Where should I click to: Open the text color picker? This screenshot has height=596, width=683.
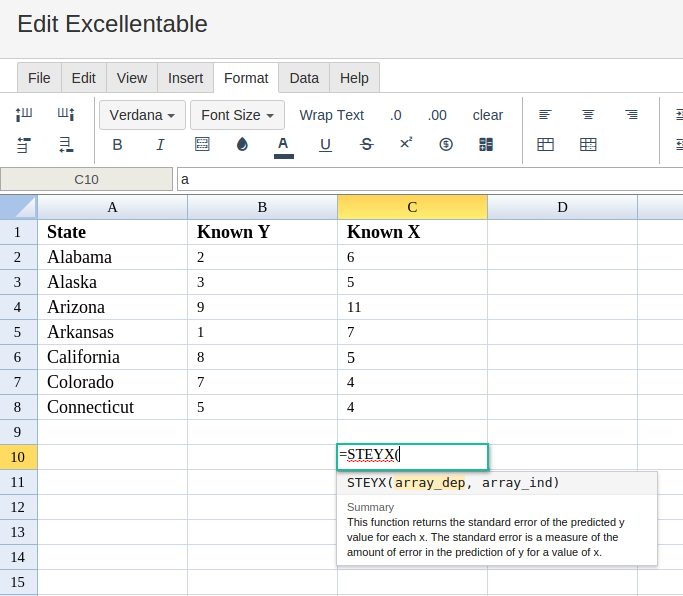pyautogui.click(x=283, y=145)
